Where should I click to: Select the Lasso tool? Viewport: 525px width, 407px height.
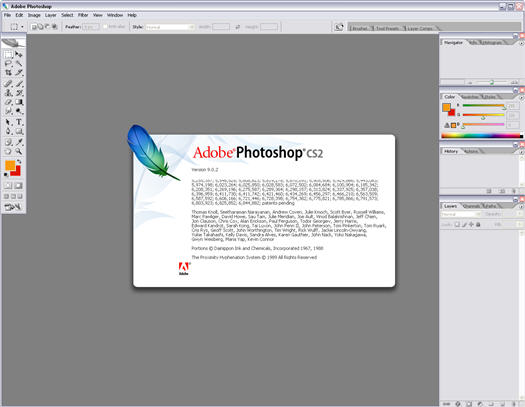coord(8,63)
